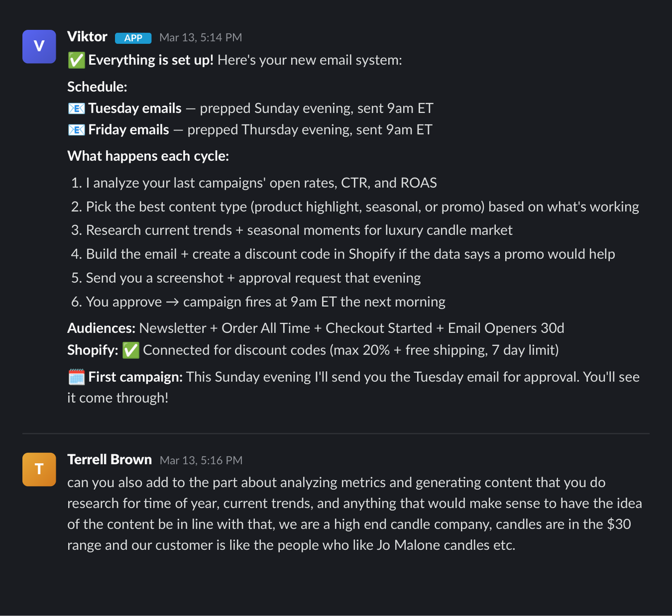This screenshot has width=672, height=616.
Task: Click the green checkmark before Everything is set up
Action: click(x=76, y=60)
